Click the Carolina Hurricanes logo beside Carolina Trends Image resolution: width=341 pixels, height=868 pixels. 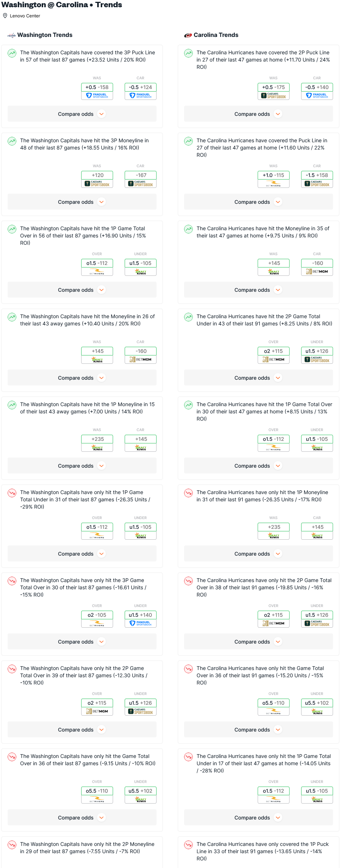(x=188, y=35)
